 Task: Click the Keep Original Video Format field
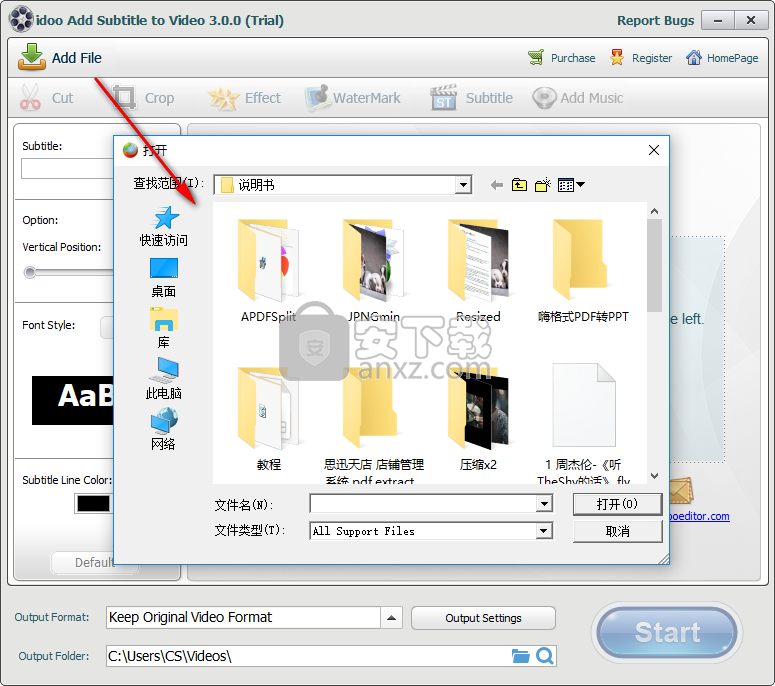[x=243, y=618]
